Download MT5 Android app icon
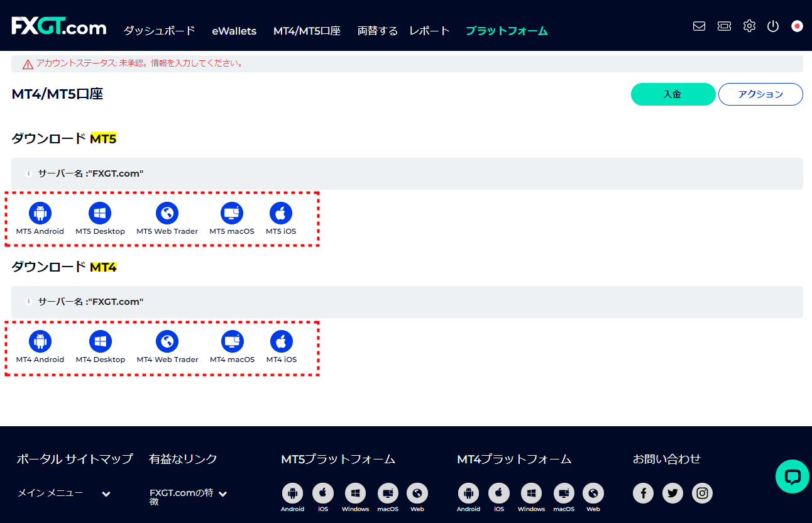The image size is (812, 523). point(40,213)
